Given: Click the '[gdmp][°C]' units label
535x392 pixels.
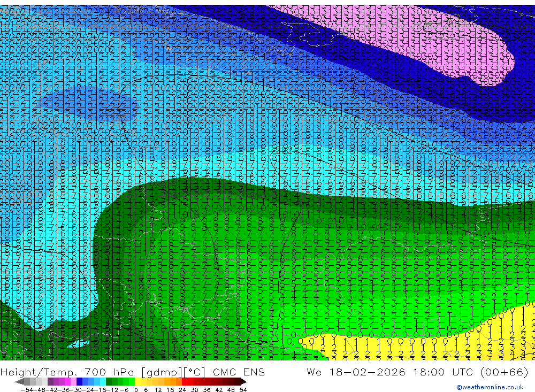Looking at the screenshot, I should pyautogui.click(x=173, y=372).
